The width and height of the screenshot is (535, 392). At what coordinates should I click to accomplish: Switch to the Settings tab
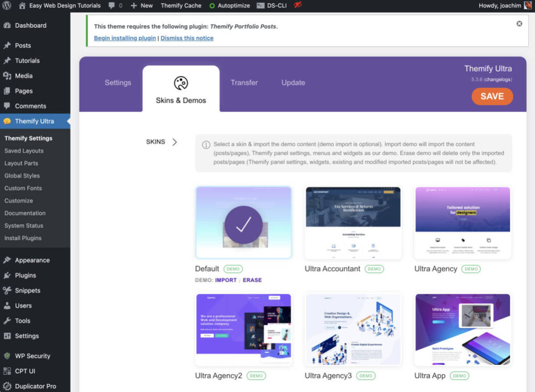[118, 83]
